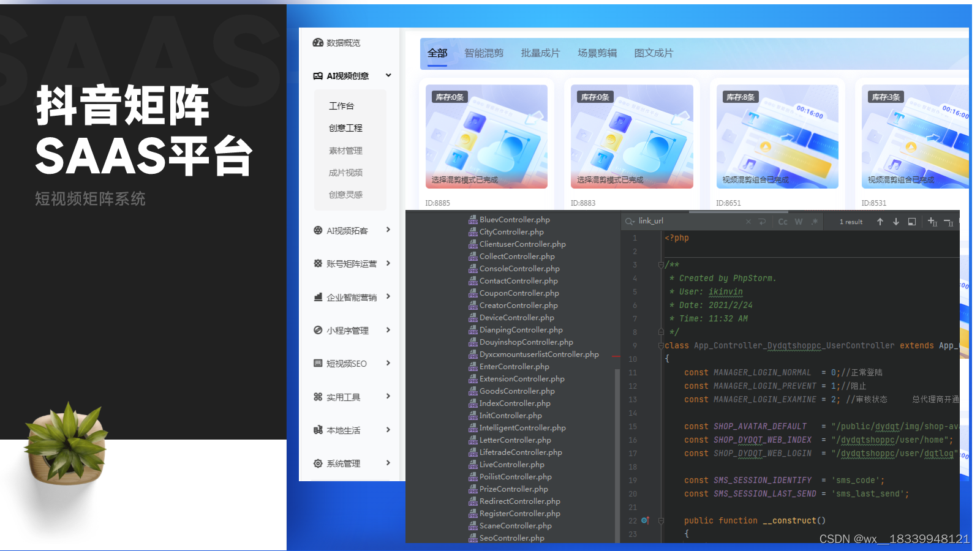Toggle Regex (.*) search option
Screen dimensions: 980x551
click(815, 222)
